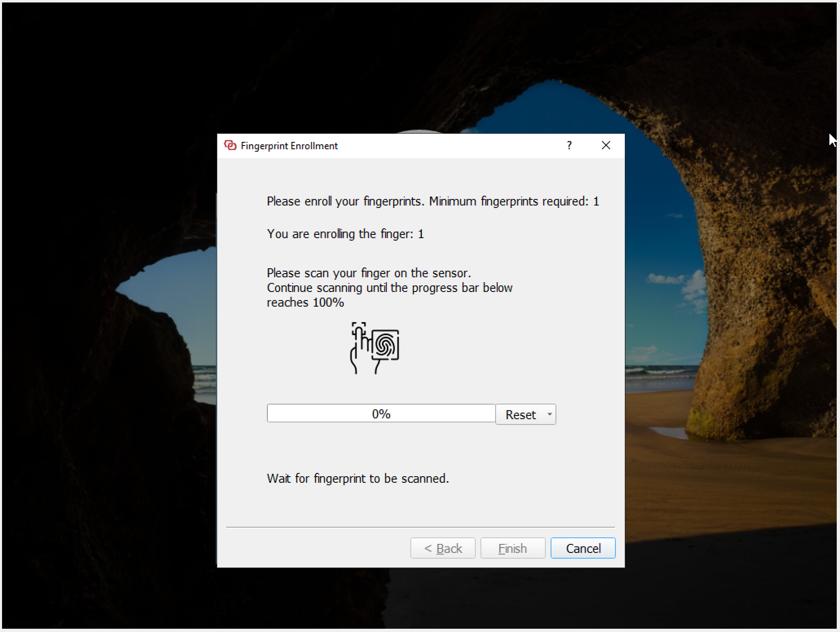Screen dimensions: 840x632
Task: Cancel the fingerprint enrollment
Action: click(583, 548)
